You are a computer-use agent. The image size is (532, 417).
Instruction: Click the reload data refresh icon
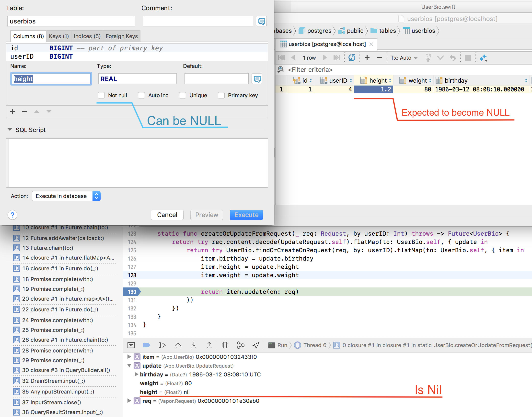coord(352,58)
